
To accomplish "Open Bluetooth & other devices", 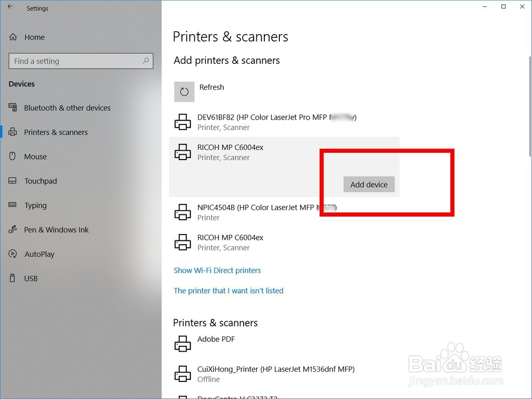I will [67, 108].
